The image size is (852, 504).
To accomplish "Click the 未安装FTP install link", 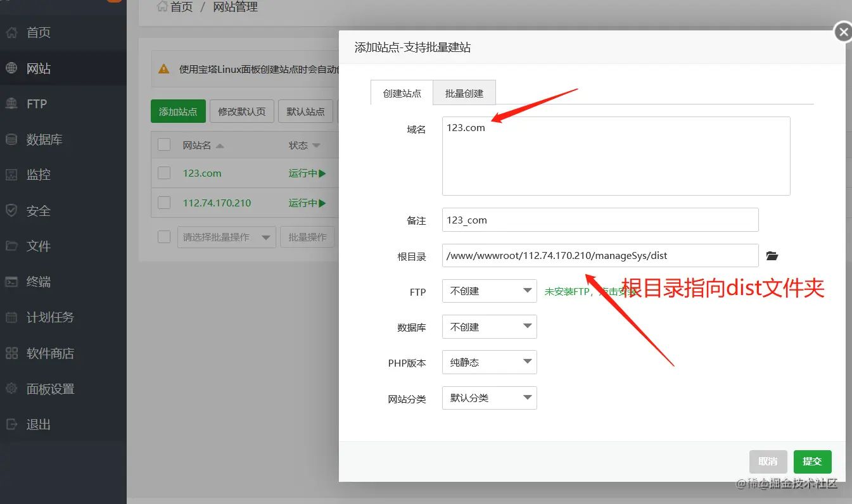I will click(x=575, y=291).
